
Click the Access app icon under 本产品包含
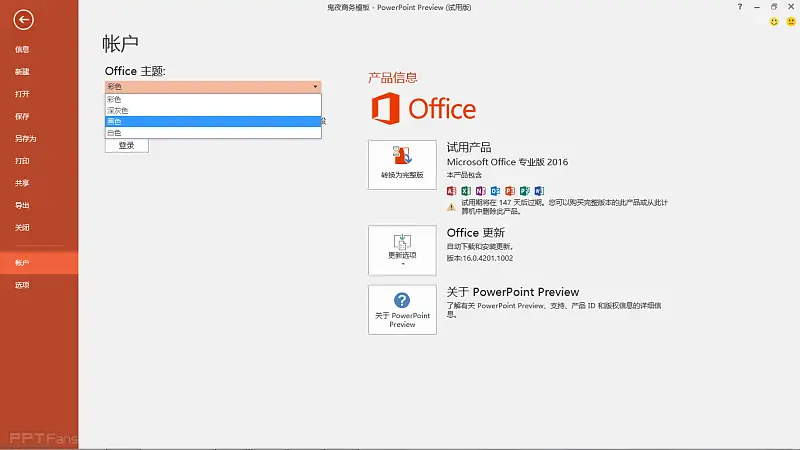coord(452,190)
